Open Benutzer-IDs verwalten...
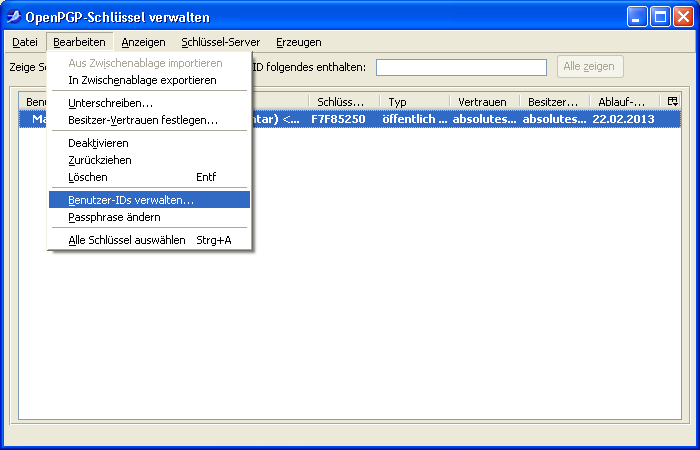This screenshot has height=450, width=700. click(149, 200)
